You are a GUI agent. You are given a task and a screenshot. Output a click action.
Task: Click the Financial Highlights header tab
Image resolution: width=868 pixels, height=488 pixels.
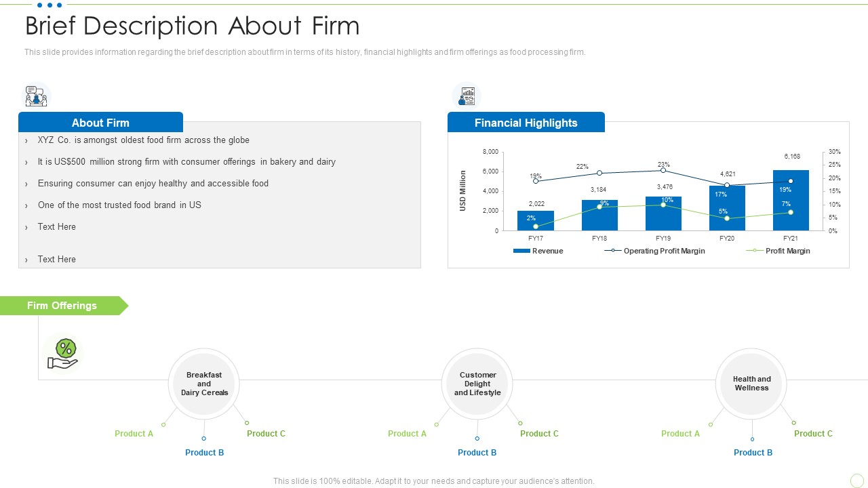[526, 122]
